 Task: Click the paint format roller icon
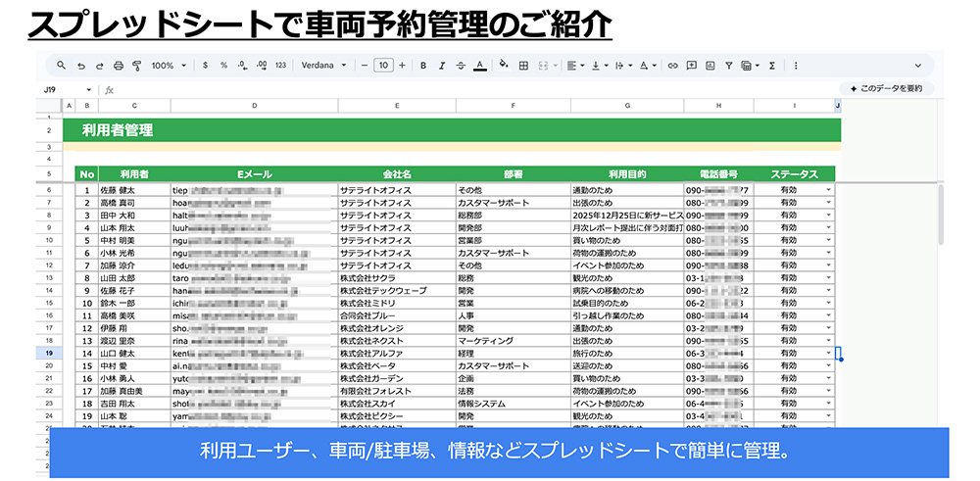click(x=136, y=66)
